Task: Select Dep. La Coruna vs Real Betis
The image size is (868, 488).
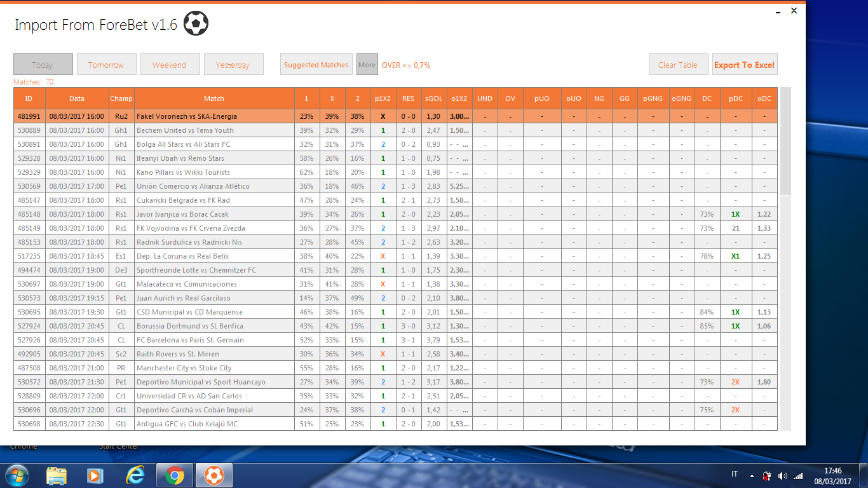Action: tap(395, 256)
